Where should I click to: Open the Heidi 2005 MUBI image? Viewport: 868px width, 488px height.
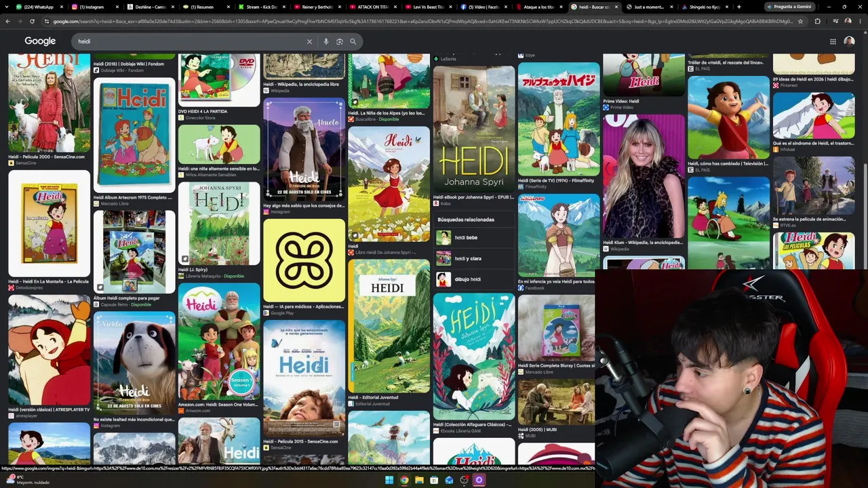click(556, 402)
